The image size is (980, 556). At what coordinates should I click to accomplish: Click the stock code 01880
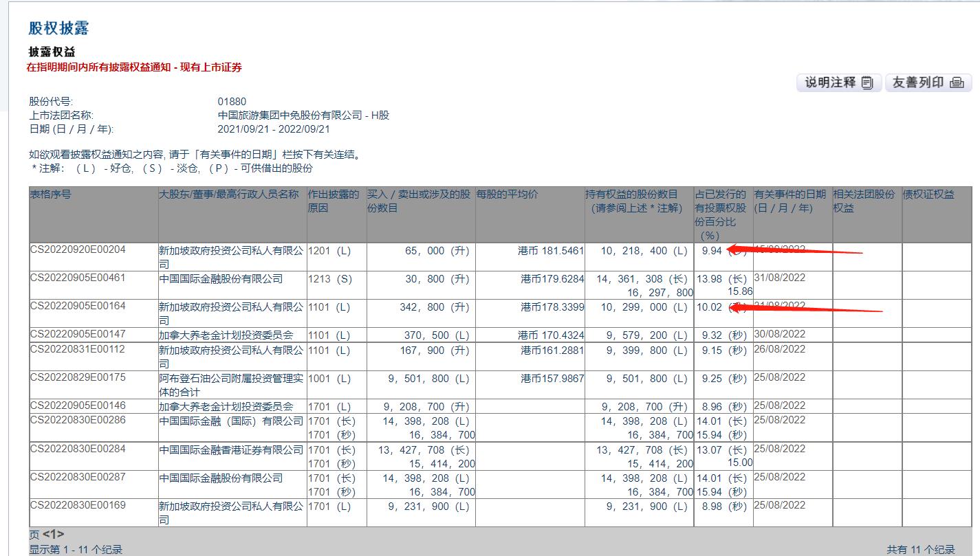pyautogui.click(x=232, y=102)
